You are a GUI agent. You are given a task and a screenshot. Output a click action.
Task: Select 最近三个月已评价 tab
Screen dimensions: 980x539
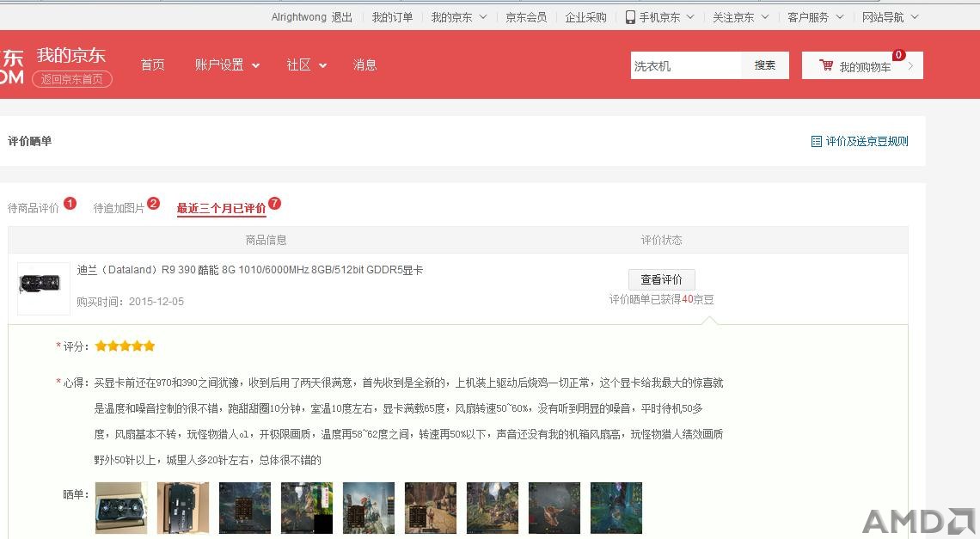(221, 208)
